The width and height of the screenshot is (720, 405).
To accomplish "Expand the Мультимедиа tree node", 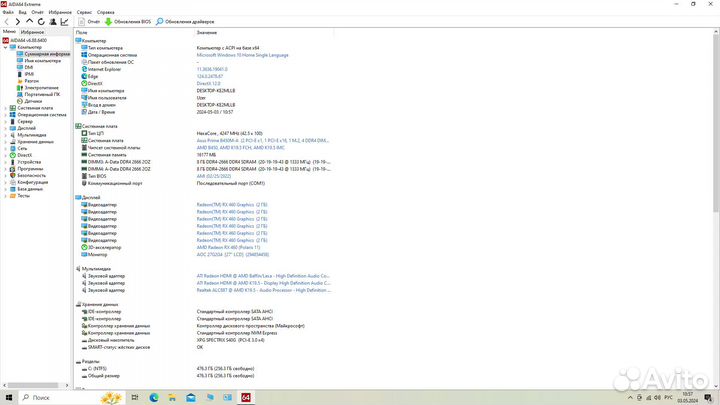I will pyautogui.click(x=5, y=135).
